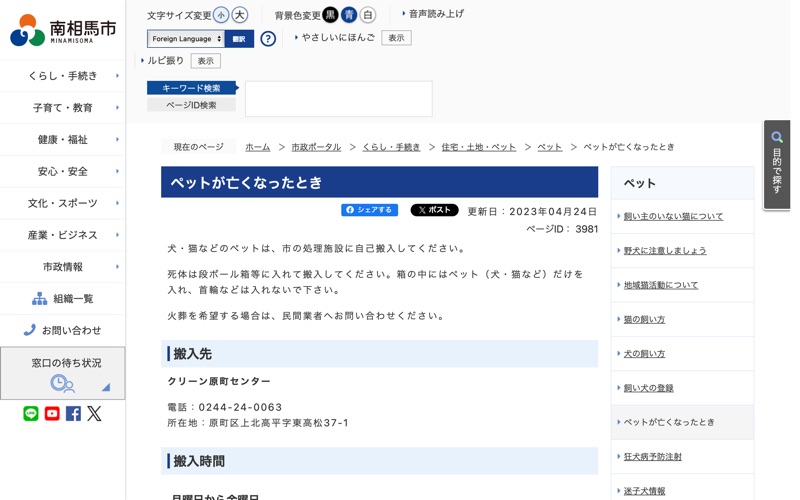This screenshot has width=800, height=500.
Task: Click the 組織一覧 organization chart icon
Action: point(39,298)
